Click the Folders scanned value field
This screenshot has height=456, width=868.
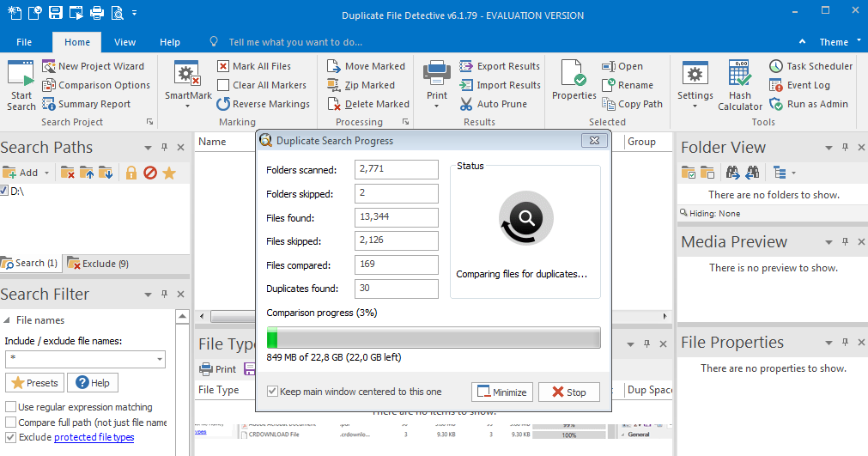[x=397, y=169]
